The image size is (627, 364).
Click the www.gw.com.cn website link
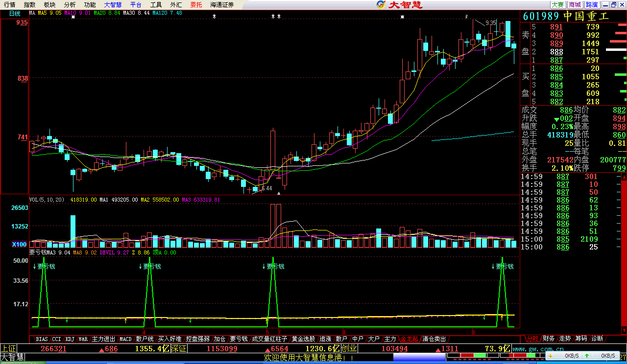tap(539, 349)
